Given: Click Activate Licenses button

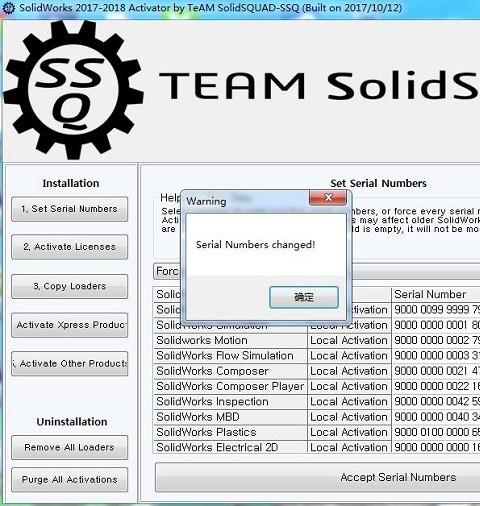Looking at the screenshot, I should tap(69, 247).
